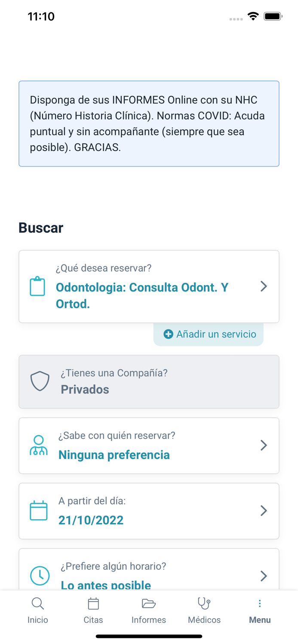Screen dimensions: 298x644
Task: Open the Menu three-dots icon
Action: (260, 603)
